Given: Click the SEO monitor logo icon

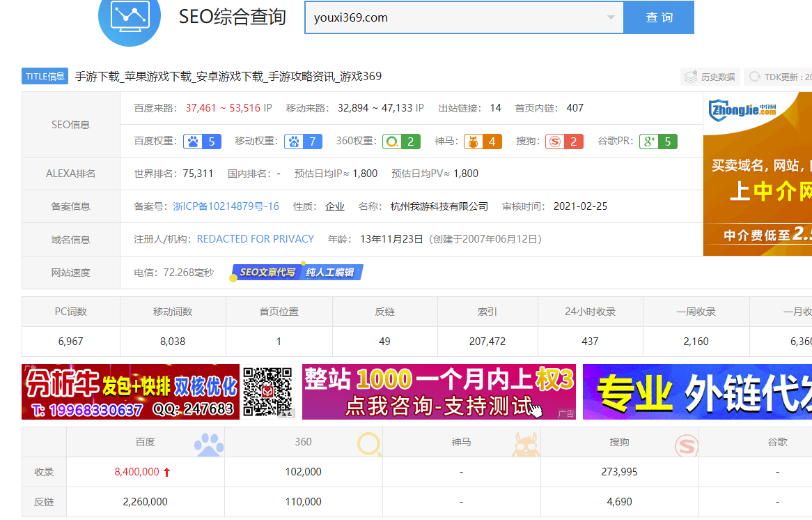Looking at the screenshot, I should (x=130, y=17).
